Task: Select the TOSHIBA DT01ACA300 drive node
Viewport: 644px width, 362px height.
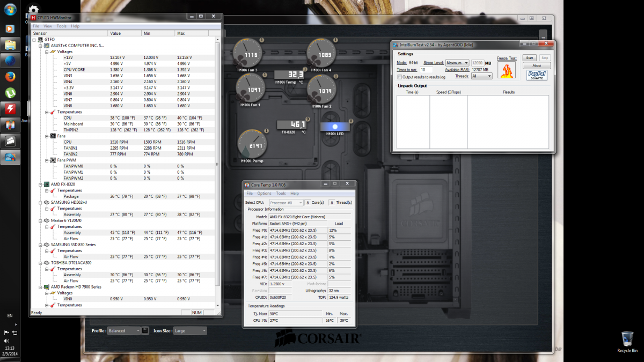Action: click(x=71, y=263)
